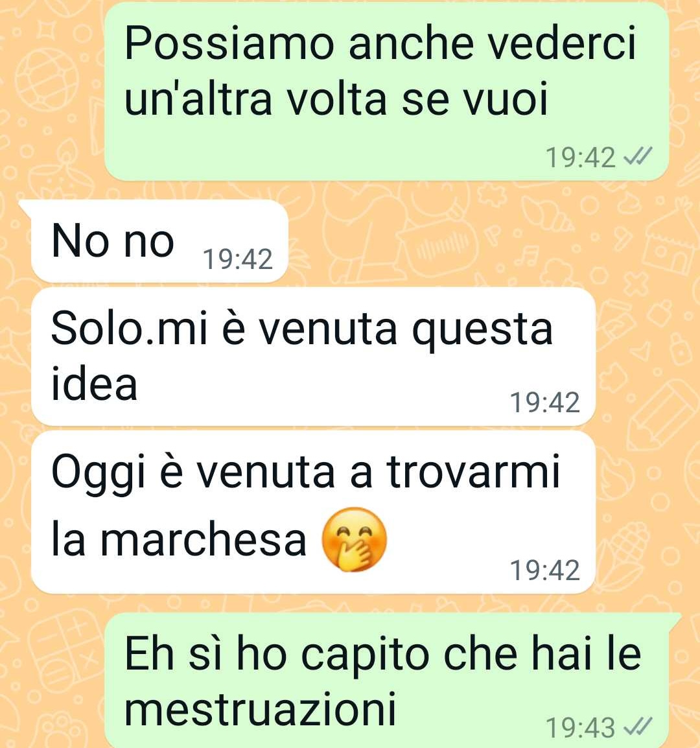Select the 'Possiamo anche vederci' sent message

tap(386, 91)
